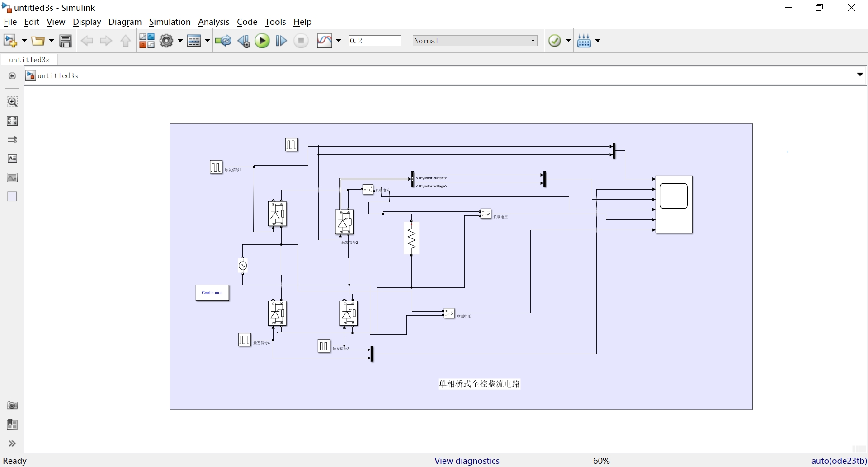This screenshot has height=467, width=868.
Task: Click the simulation stop time field
Action: click(x=375, y=41)
